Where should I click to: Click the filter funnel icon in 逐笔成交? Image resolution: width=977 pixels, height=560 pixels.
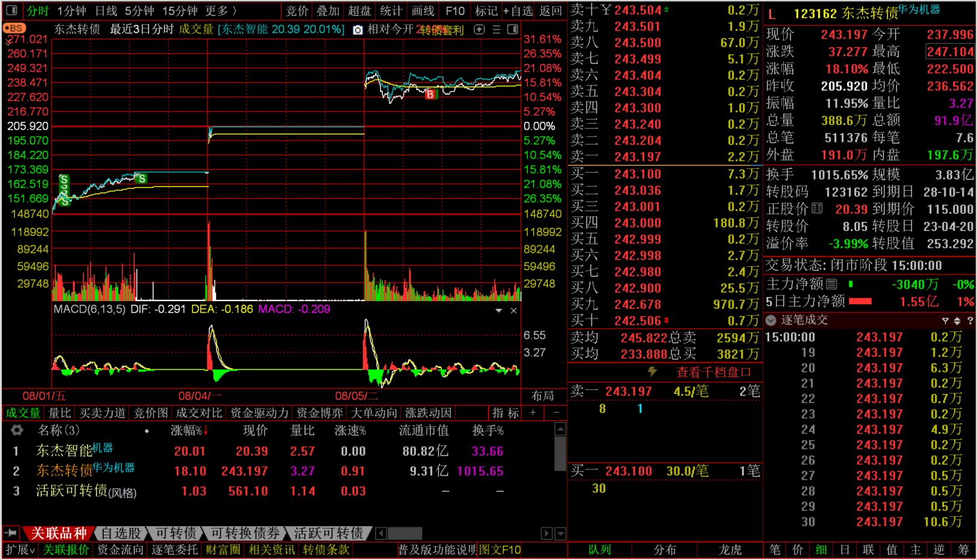[x=945, y=320]
